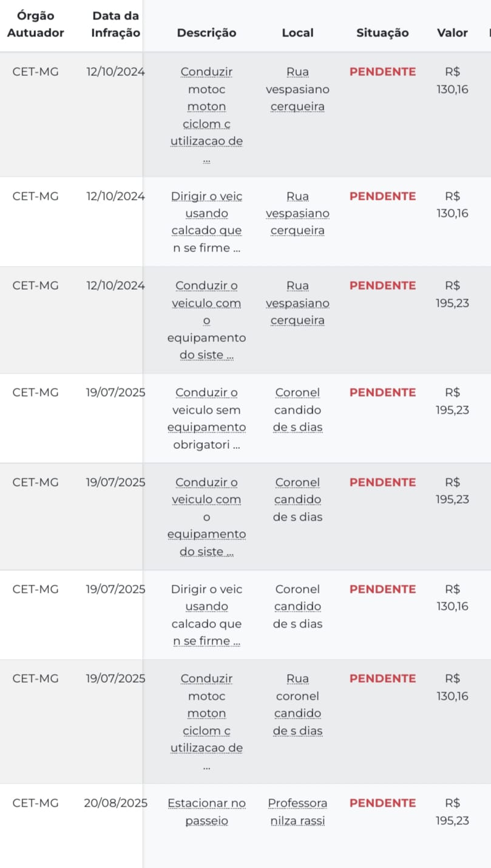Select the Valor column header
The image size is (491, 868).
[452, 33]
